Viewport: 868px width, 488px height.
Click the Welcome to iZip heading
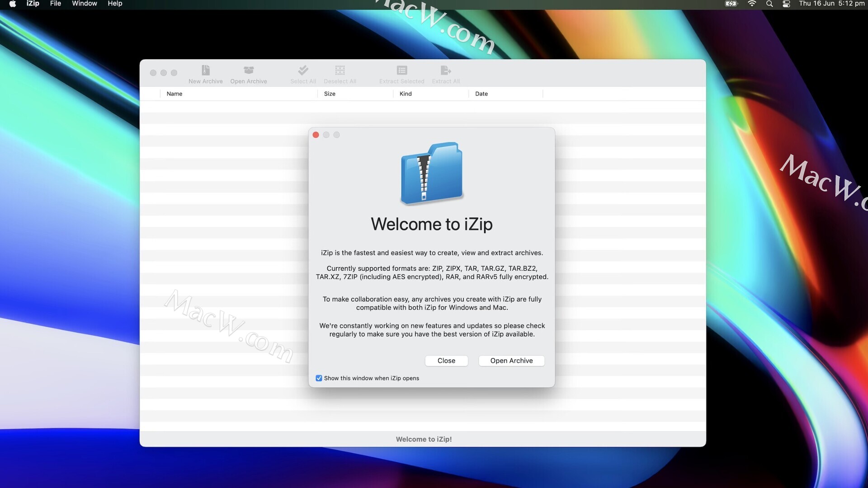point(432,224)
